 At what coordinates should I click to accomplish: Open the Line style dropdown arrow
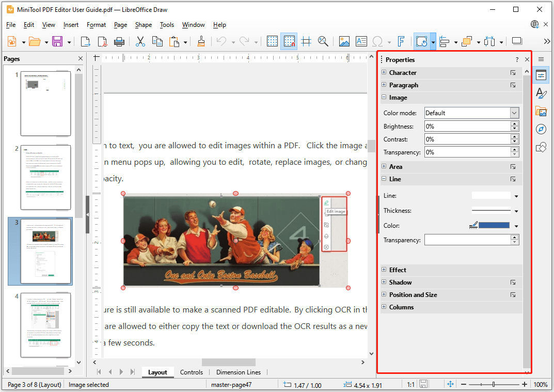516,196
